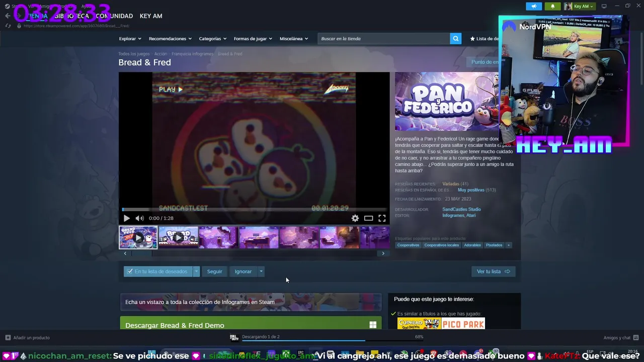
Task: Open notifications bell button
Action: pos(552,6)
